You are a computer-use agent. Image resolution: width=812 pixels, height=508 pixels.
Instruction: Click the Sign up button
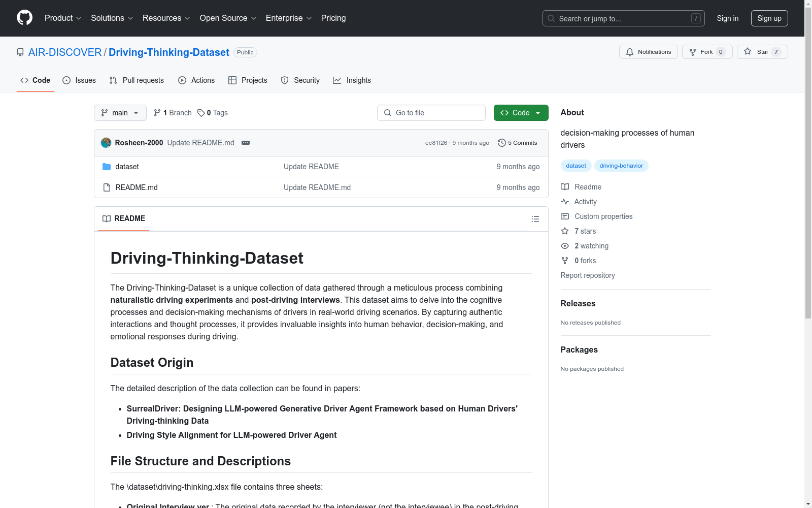pyautogui.click(x=769, y=18)
